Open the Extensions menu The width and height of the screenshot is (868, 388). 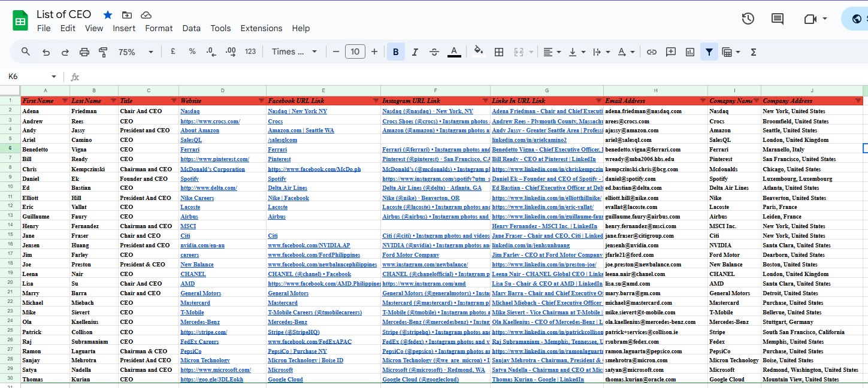[261, 28]
